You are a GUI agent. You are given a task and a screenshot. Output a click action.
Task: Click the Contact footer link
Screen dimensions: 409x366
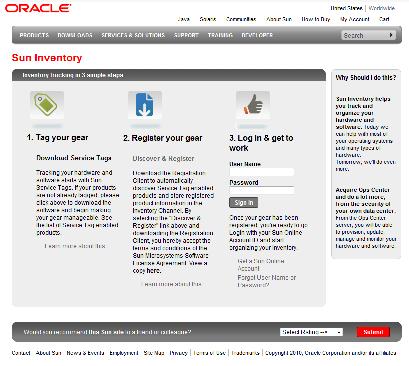tap(21, 353)
